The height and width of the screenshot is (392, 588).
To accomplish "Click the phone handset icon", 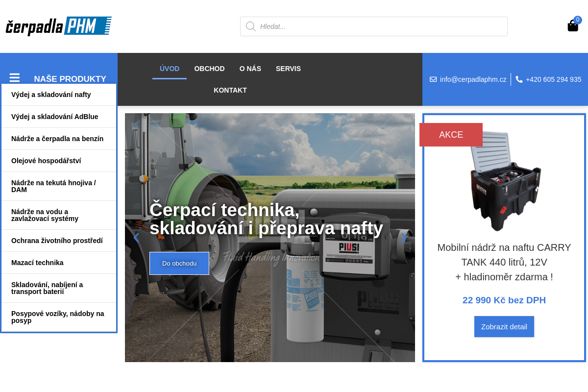I will [x=519, y=79].
